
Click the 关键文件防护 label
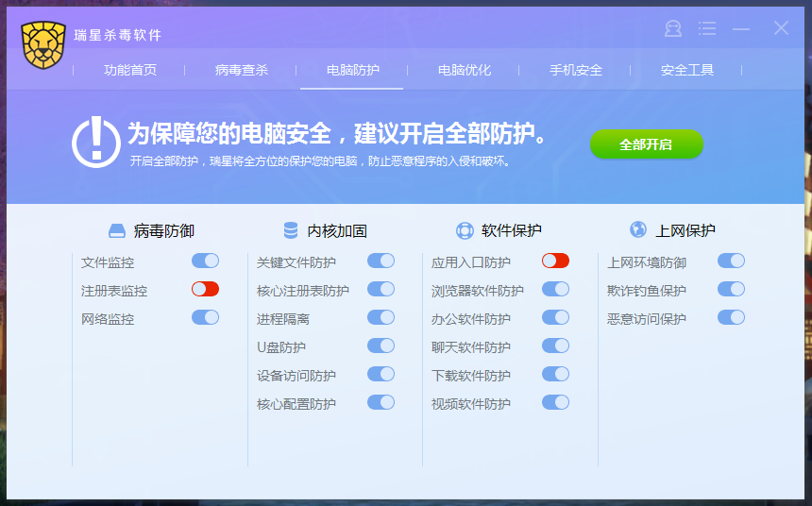click(296, 262)
